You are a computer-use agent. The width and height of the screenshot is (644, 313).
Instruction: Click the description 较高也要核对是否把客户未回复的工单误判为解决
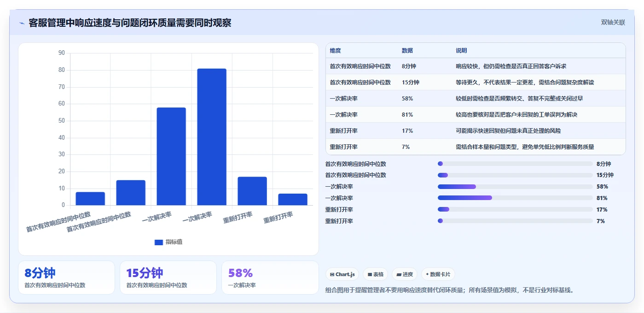coord(516,115)
